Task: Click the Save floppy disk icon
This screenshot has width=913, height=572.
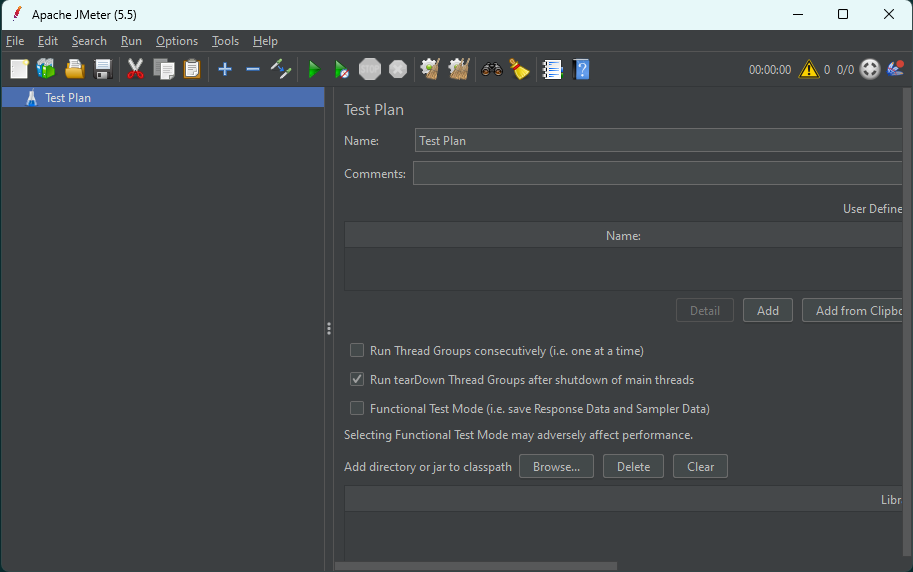Action: 102,69
